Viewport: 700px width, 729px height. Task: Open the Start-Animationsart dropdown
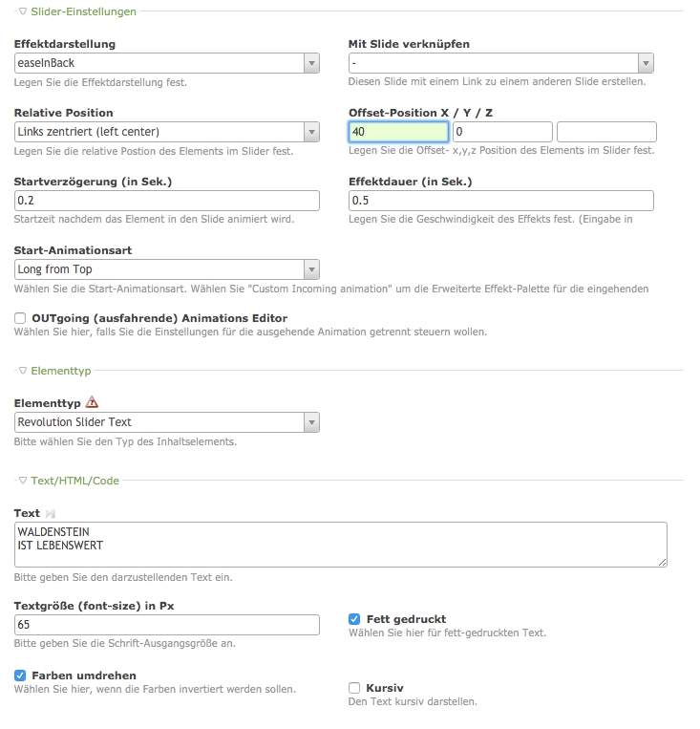311,270
